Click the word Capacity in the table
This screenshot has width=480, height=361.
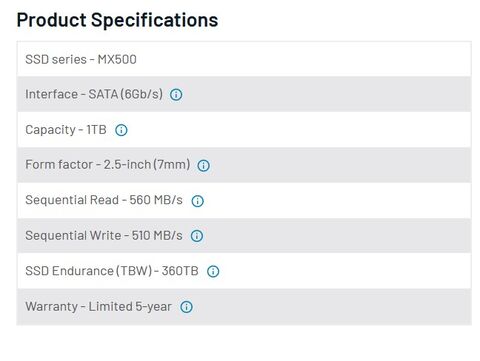tap(51, 130)
